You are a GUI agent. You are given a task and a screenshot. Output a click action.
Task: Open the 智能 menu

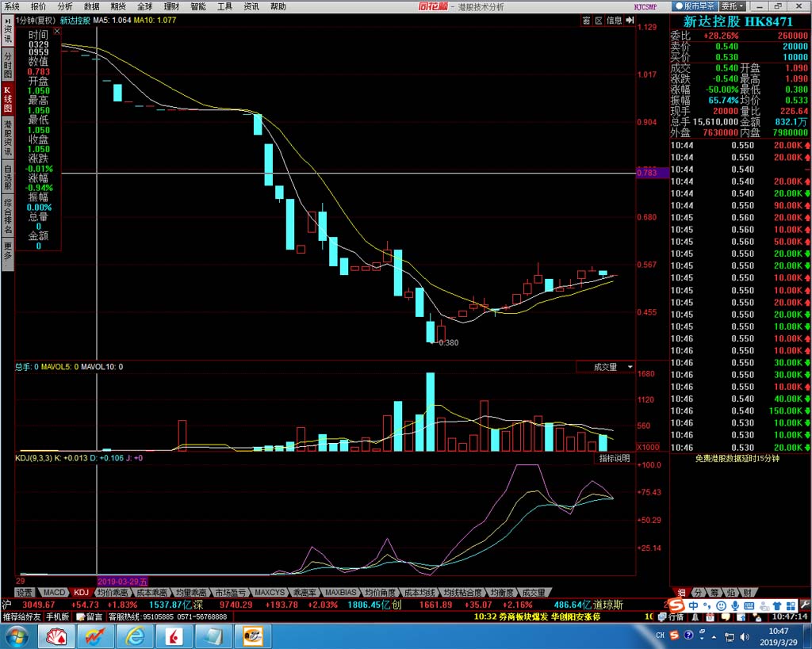[x=198, y=6]
